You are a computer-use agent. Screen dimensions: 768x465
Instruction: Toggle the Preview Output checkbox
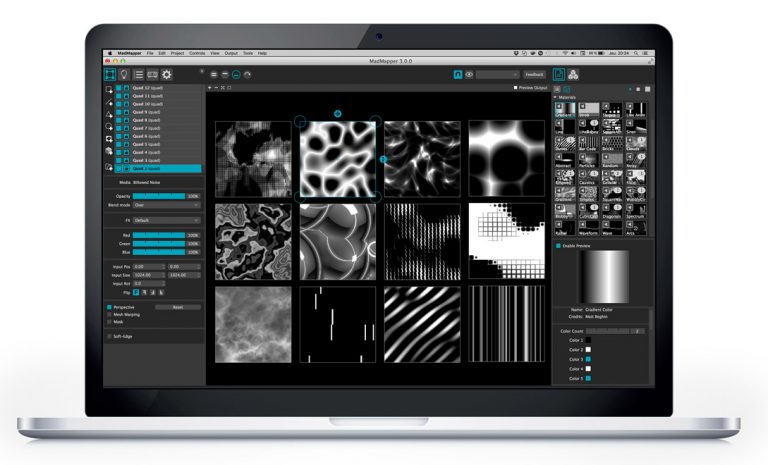[x=515, y=88]
